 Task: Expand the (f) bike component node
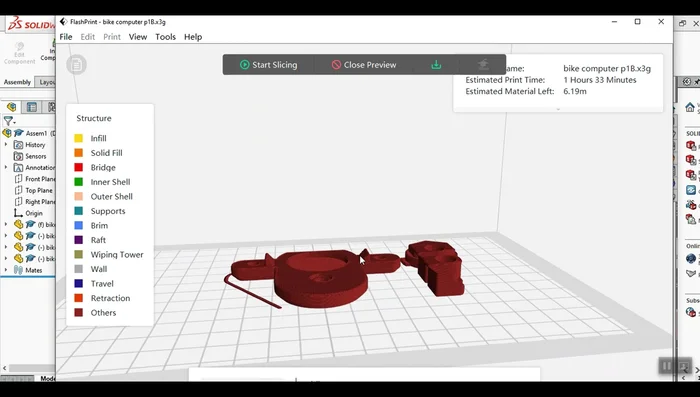coord(6,224)
